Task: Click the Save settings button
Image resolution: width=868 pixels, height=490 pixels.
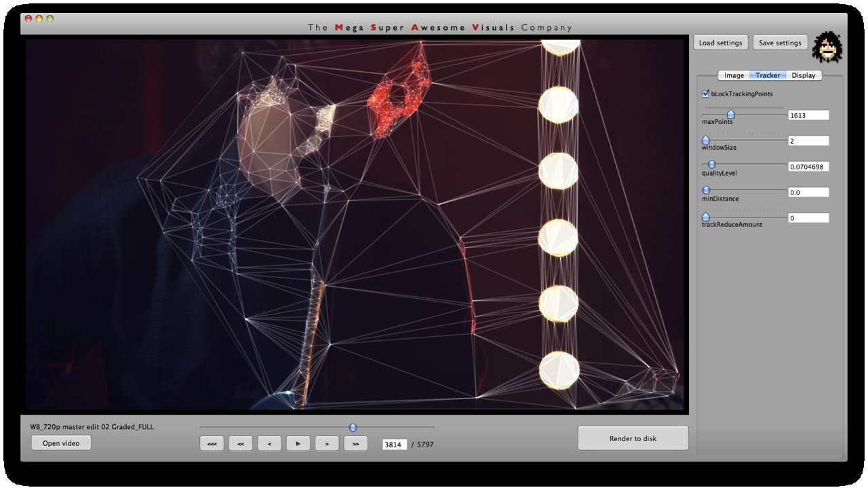Action: pos(780,43)
